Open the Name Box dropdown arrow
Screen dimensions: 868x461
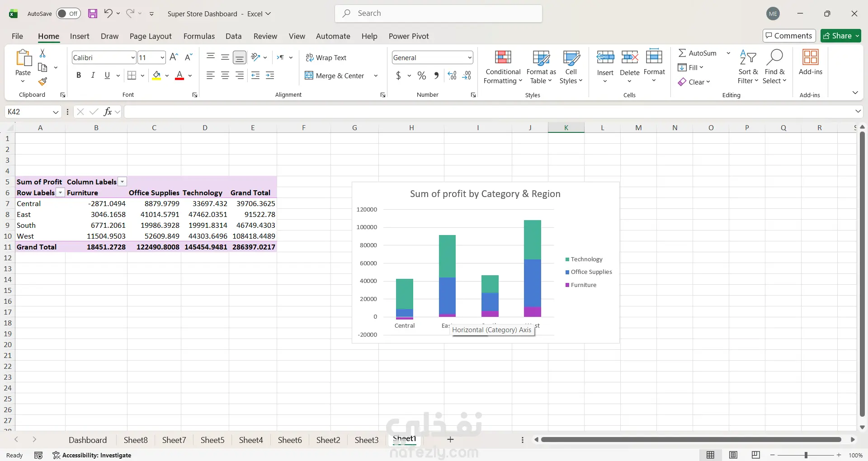tap(56, 112)
